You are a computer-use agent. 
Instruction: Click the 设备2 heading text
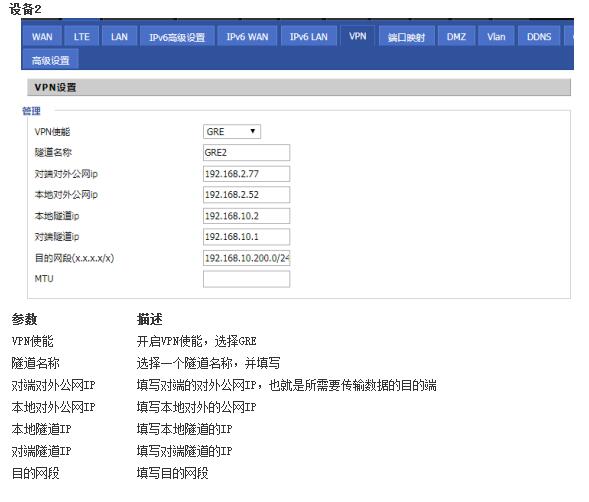[25, 9]
